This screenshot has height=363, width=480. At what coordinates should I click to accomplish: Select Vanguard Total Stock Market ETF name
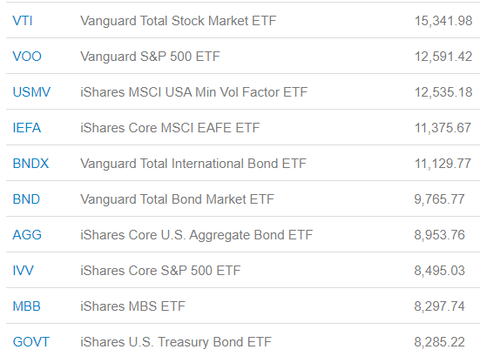pos(178,21)
